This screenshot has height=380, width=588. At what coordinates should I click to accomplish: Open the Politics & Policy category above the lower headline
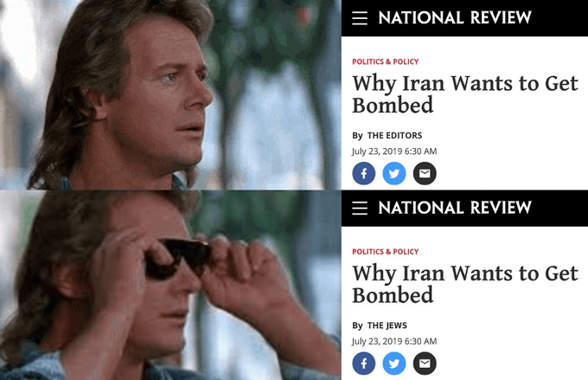[x=385, y=252]
